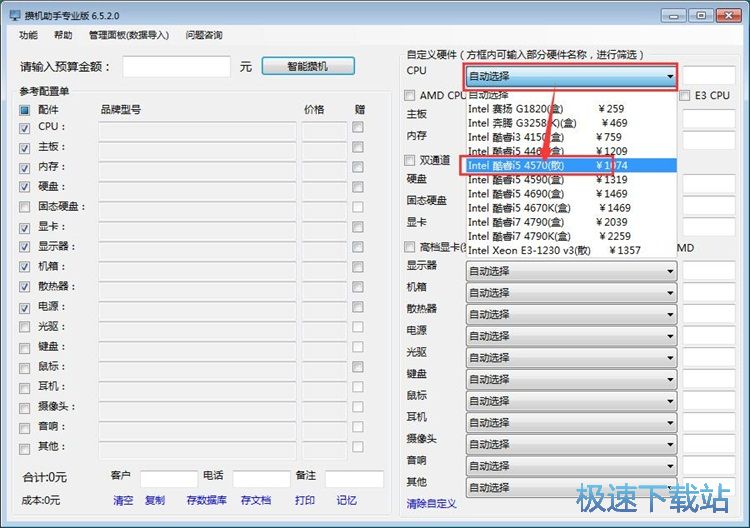Click the 智能攒机 button

tap(308, 66)
